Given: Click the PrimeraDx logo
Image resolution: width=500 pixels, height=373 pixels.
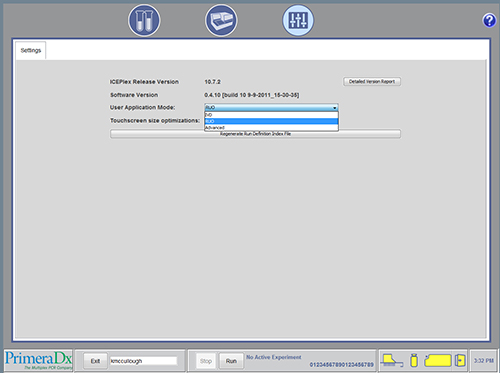Looking at the screenshot, I should (38, 360).
